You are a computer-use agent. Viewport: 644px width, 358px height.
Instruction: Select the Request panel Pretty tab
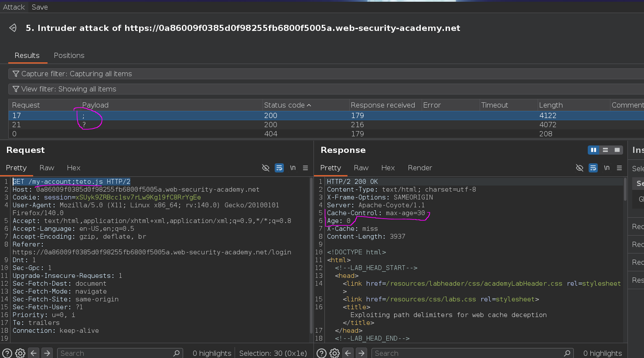pyautogui.click(x=16, y=168)
